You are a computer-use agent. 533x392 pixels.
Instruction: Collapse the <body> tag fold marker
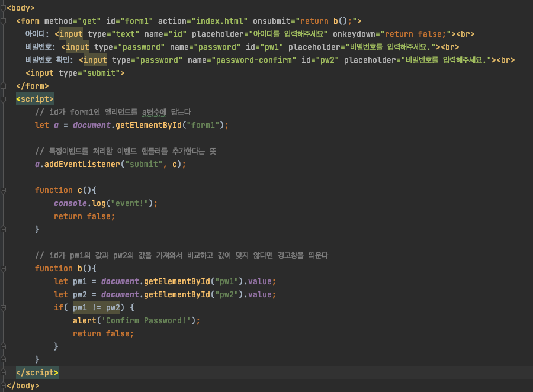coord(3,8)
